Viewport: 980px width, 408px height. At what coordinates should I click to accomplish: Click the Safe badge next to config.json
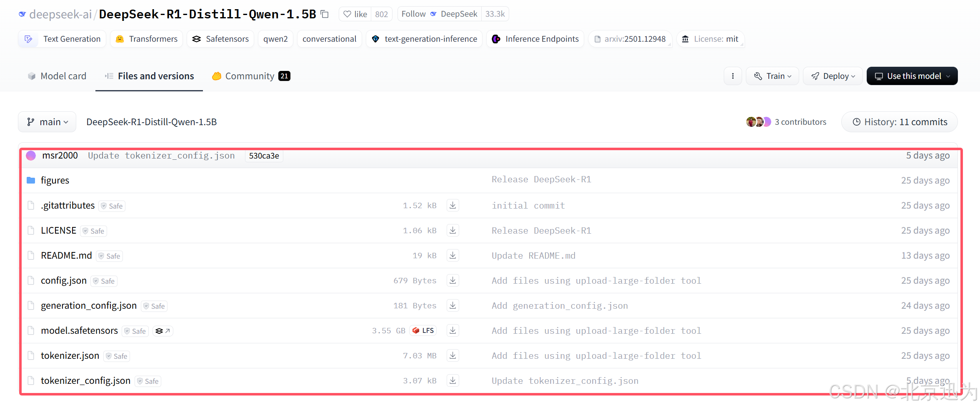click(x=104, y=281)
